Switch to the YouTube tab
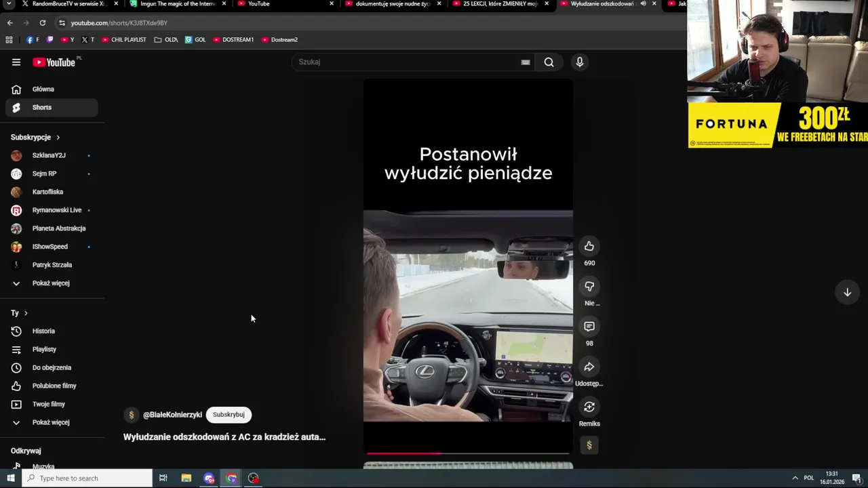This screenshot has width=868, height=488. point(285,4)
